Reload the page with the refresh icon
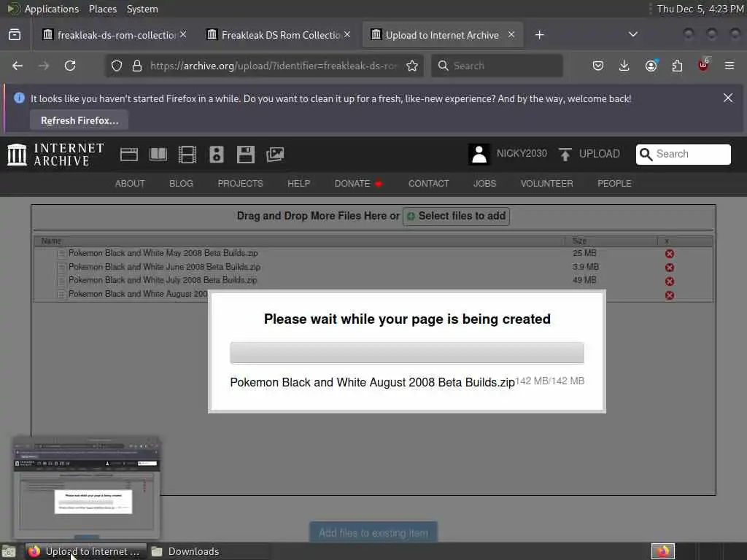The width and height of the screenshot is (747, 560). coord(70,66)
